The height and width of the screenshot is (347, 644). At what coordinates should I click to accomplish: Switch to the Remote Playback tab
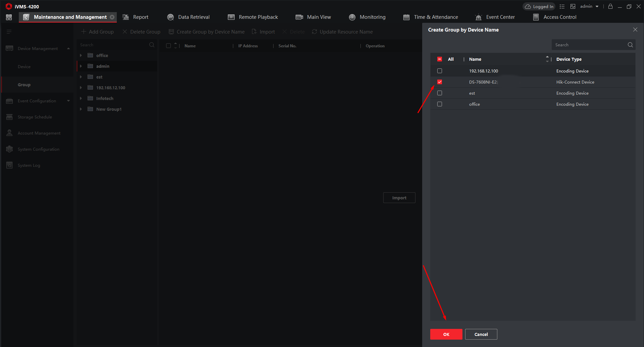253,17
